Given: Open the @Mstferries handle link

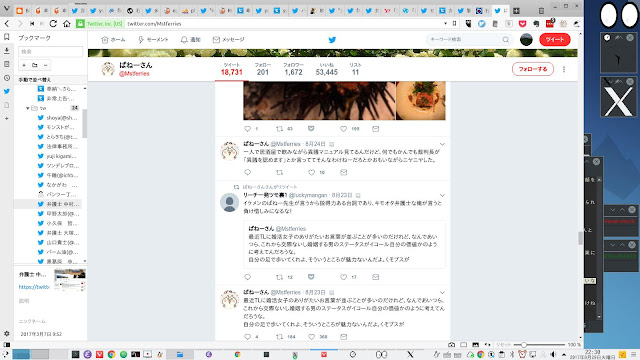Looking at the screenshot, I should point(134,74).
